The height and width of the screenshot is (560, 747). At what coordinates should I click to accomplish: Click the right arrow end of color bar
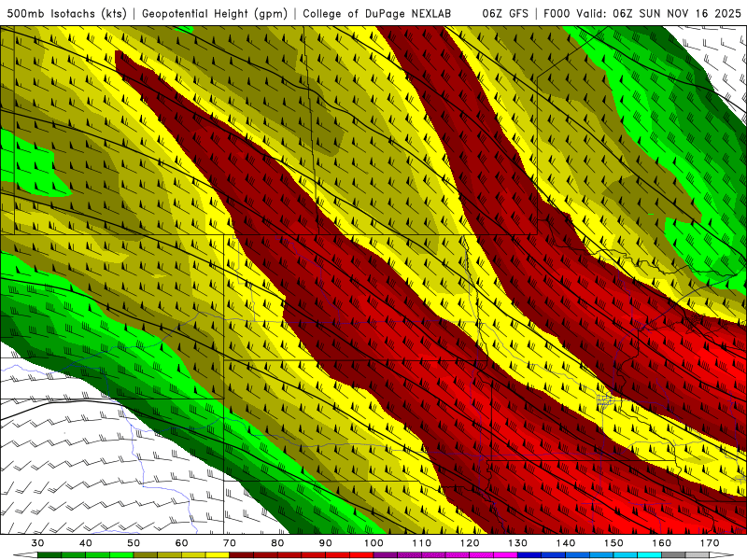722,556
